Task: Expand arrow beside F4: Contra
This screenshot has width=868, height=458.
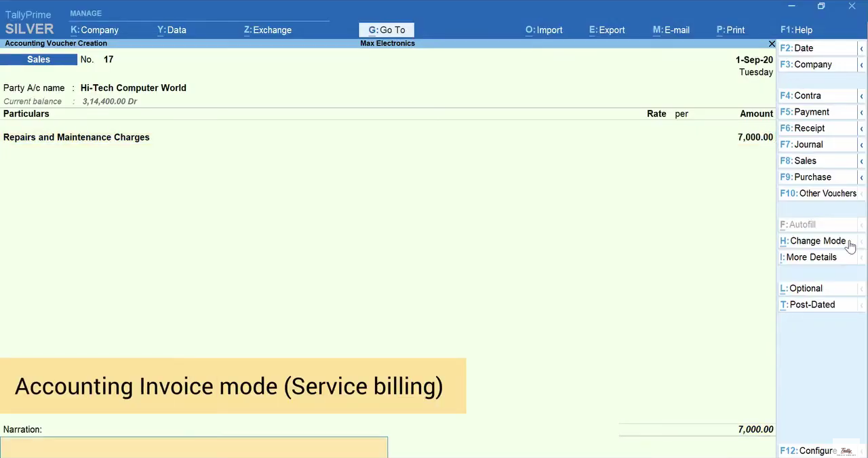Action: [862, 96]
